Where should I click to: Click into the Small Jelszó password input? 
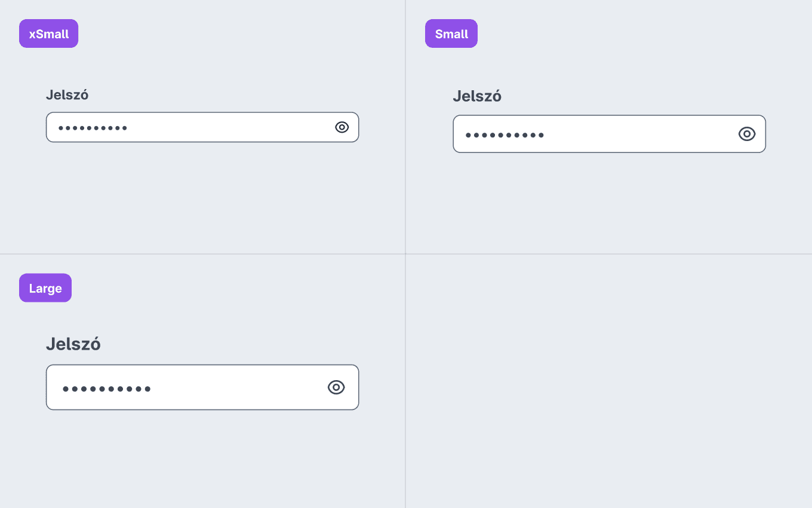click(x=609, y=134)
